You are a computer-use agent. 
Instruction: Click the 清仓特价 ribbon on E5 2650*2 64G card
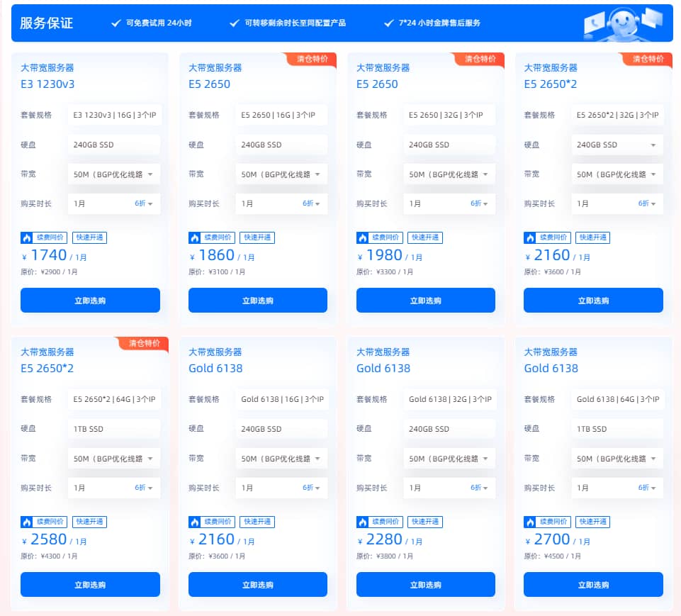pyautogui.click(x=145, y=345)
